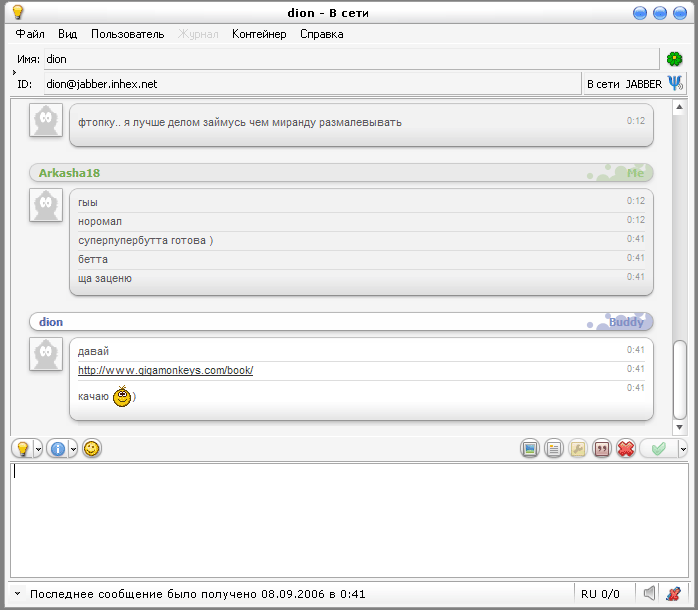Viewport: 698px width, 610px height.
Task: Open the send button dropdown arrow
Action: coord(683,449)
